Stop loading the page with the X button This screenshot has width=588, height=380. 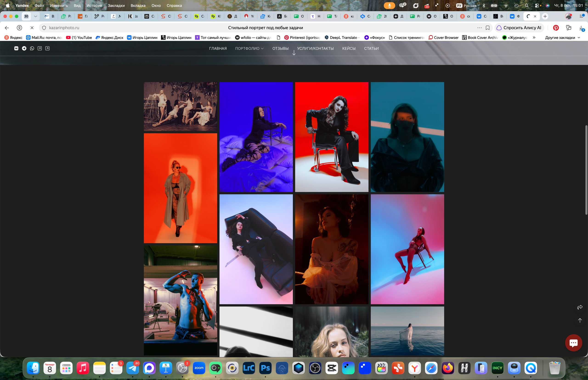tap(32, 28)
